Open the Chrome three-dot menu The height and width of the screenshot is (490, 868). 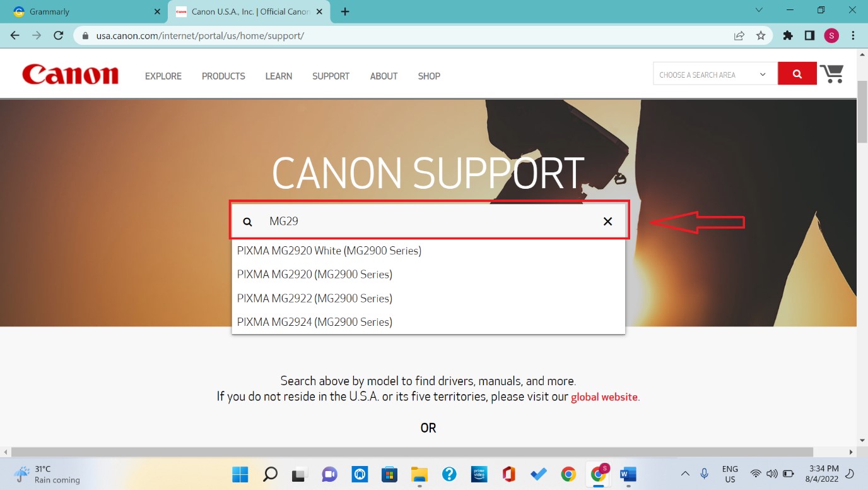tap(853, 35)
